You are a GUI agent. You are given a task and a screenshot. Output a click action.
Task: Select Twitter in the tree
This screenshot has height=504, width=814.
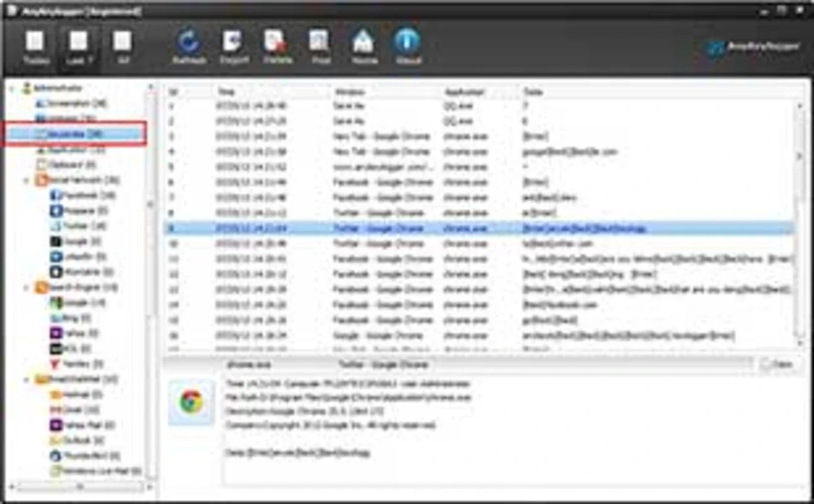pos(79,226)
